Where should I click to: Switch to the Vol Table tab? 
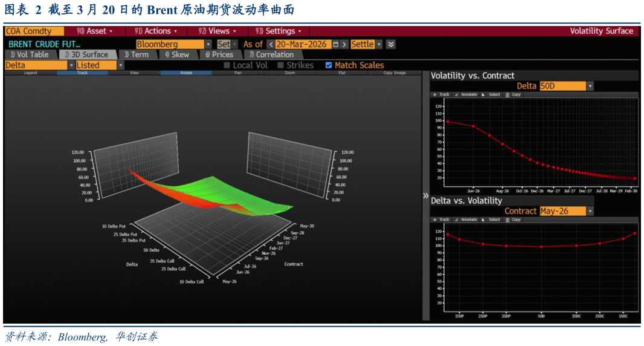pyautogui.click(x=30, y=54)
